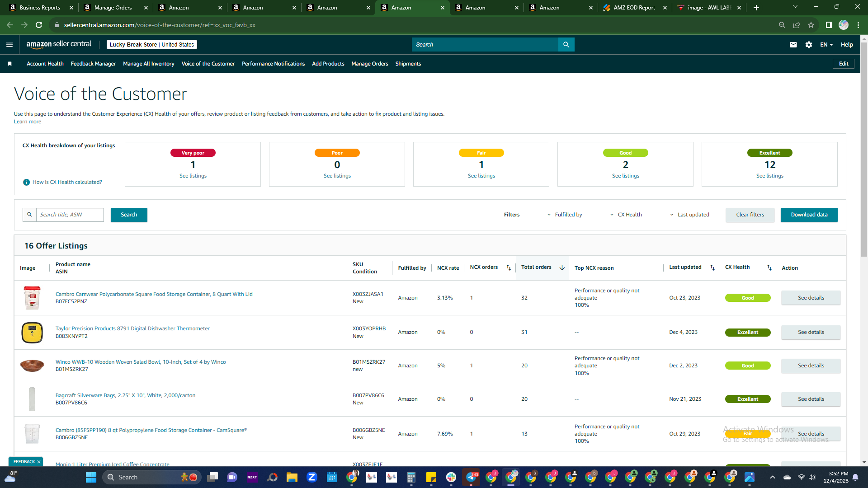This screenshot has width=868, height=488.
Task: Open the Windows Start menu
Action: [91, 477]
